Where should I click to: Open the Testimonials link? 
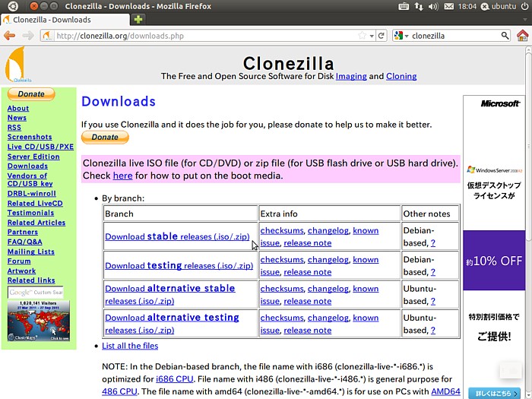click(x=31, y=213)
